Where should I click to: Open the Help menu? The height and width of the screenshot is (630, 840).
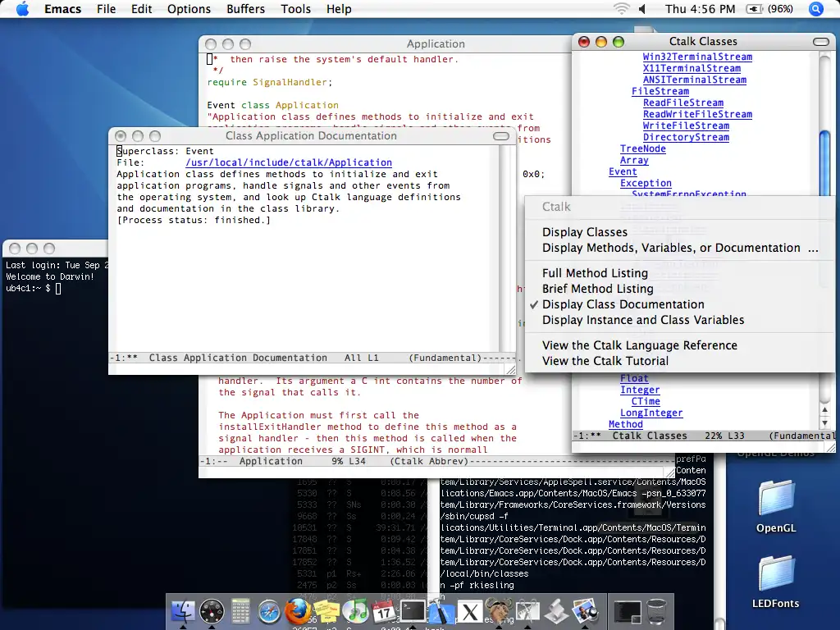click(339, 9)
